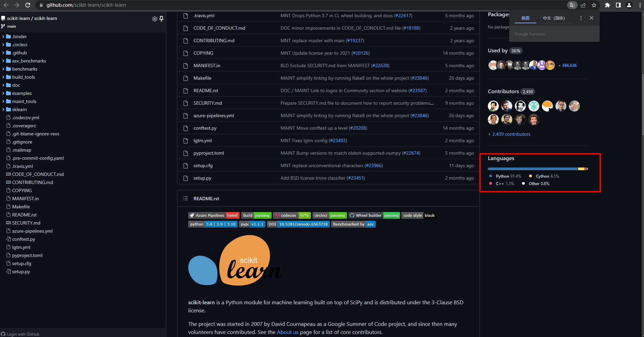The height and width of the screenshot is (337, 644).
Task: Open setup.py in the file list
Action: (x=202, y=178)
